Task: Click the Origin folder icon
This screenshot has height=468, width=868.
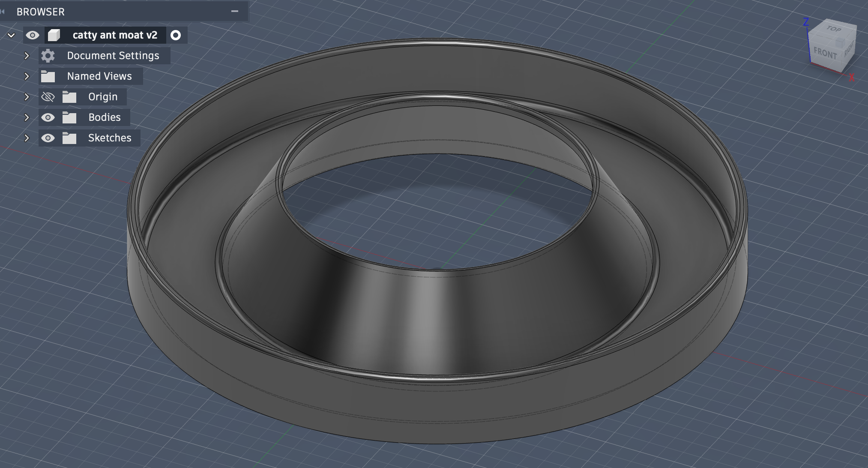Action: pyautogui.click(x=69, y=96)
